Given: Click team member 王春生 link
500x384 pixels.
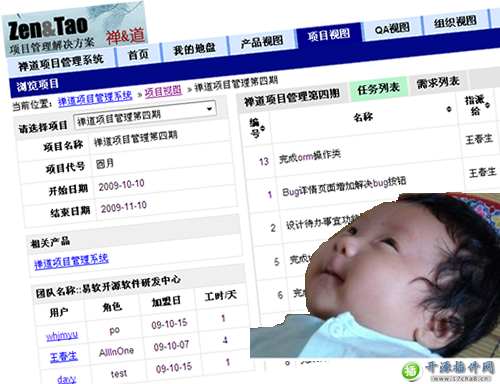Looking at the screenshot, I should (64, 357).
